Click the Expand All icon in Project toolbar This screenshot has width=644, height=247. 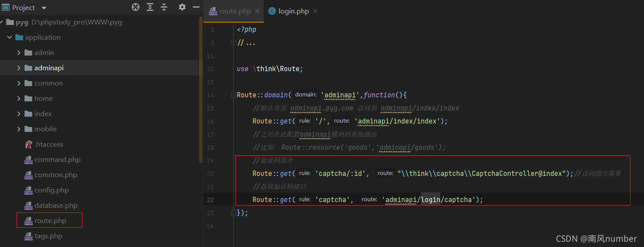[x=150, y=7]
